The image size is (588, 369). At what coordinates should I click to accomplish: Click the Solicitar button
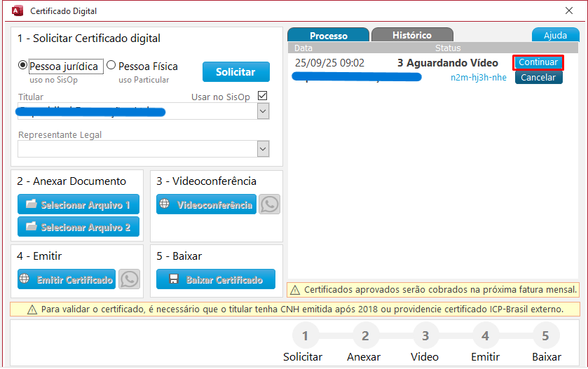click(x=235, y=72)
